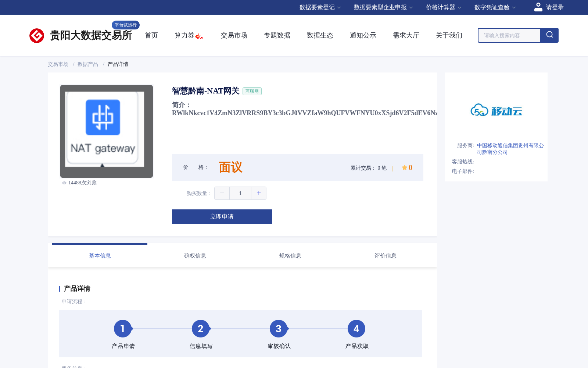Click the 面议 price text
Image resolution: width=588 pixels, height=368 pixels.
tap(231, 167)
